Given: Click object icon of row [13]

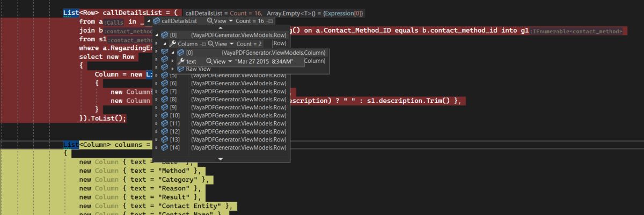Looking at the screenshot, I should click(x=165, y=139).
